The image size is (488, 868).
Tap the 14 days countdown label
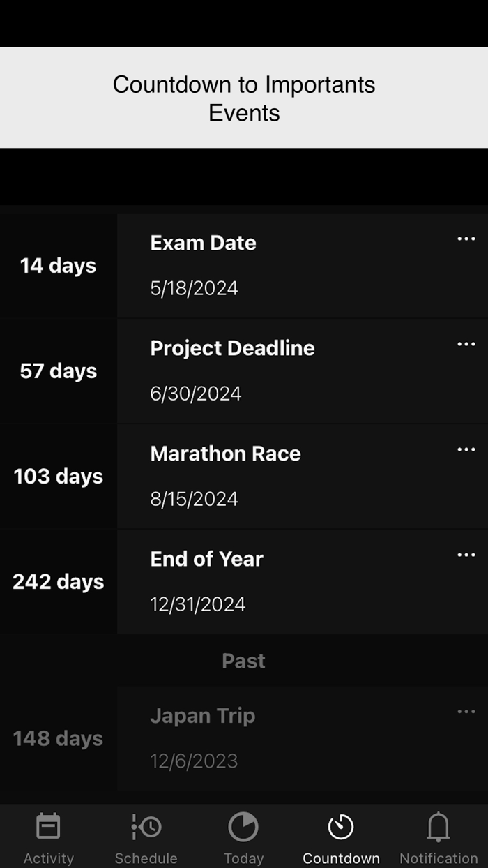[x=58, y=266]
